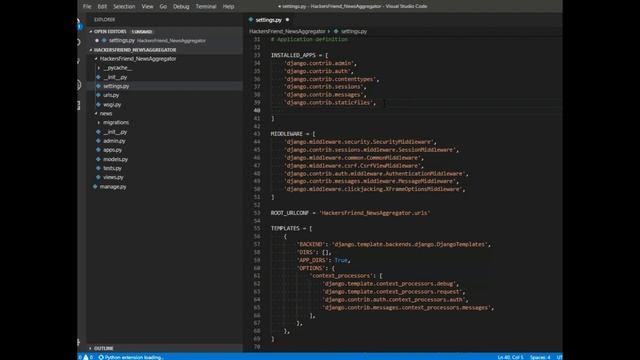Collapse the HACKERSFRIEND_NEWSAGGREGATOR workspace section
The height and width of the screenshot is (360, 640).
(91, 50)
